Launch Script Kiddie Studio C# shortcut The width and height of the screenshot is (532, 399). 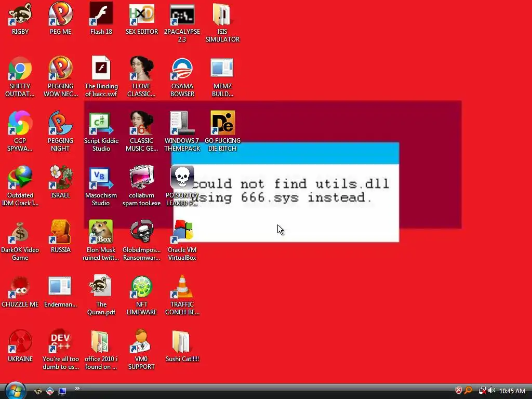(x=101, y=123)
